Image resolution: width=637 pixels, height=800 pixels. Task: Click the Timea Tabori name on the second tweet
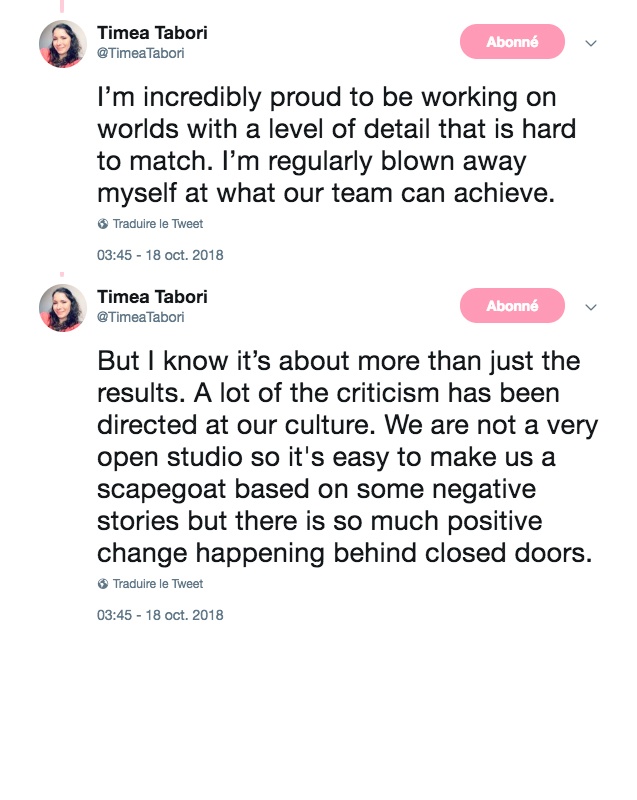[152, 297]
